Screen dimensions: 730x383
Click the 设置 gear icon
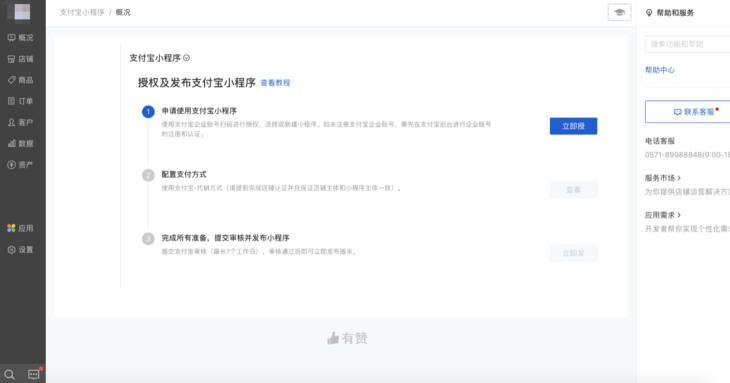click(x=12, y=249)
